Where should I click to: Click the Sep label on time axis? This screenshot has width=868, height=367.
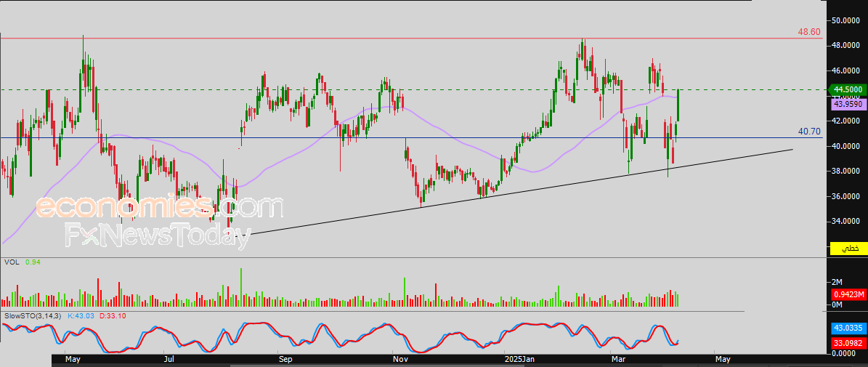point(285,359)
